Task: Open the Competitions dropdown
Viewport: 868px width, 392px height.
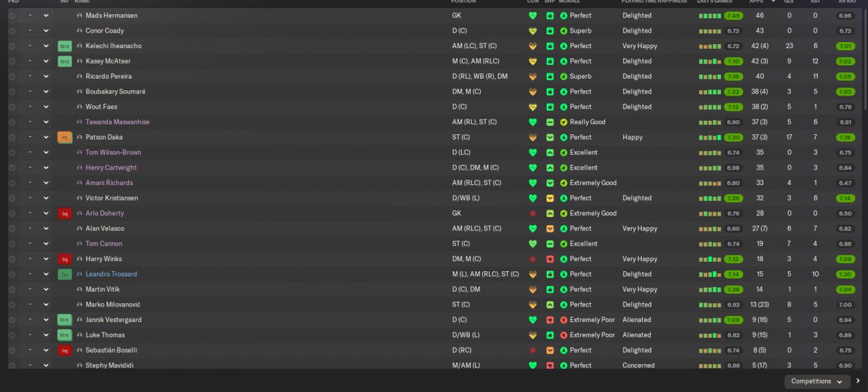Action: point(817,381)
